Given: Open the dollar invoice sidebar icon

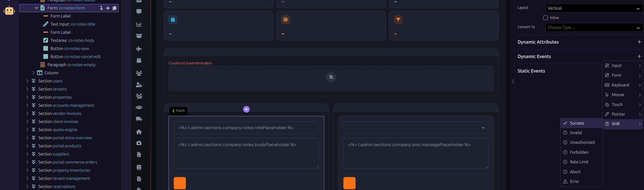Looking at the screenshot, I should point(139,179).
